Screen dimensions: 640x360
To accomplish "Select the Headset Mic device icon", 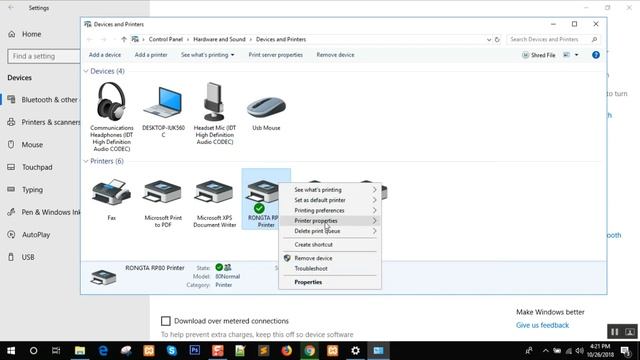I will coord(214,101).
